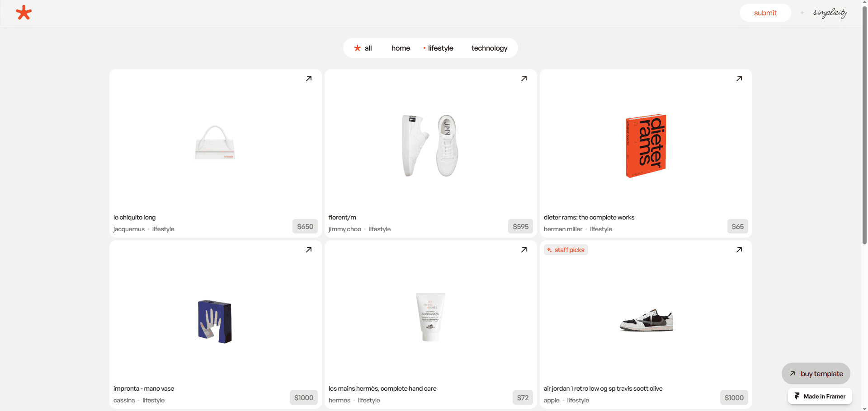
Task: Click the apple brand label
Action: [x=552, y=400]
